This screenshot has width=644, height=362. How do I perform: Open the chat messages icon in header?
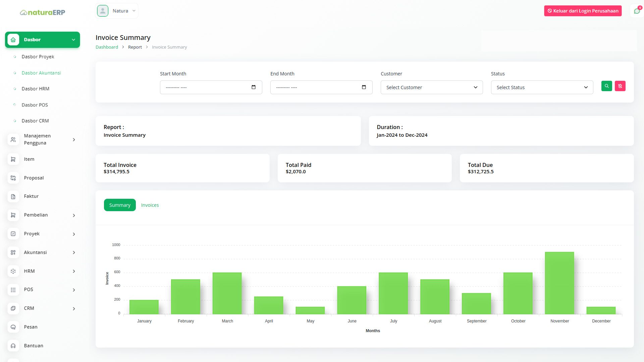point(637,11)
